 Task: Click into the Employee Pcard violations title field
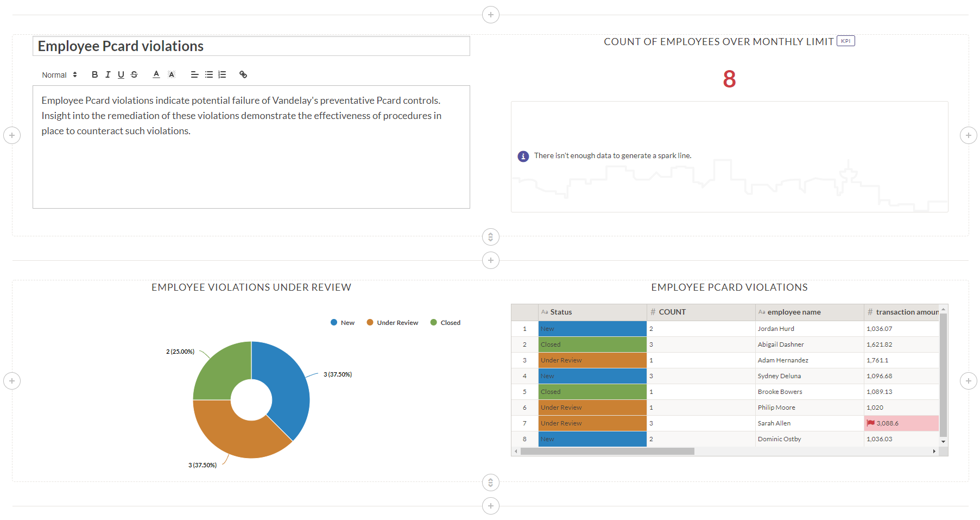click(x=251, y=46)
